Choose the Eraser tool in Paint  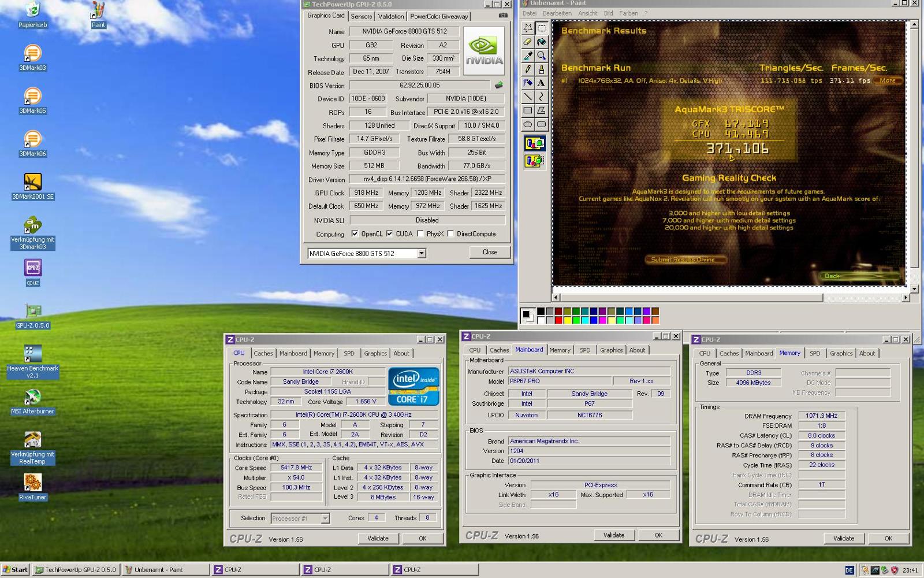[x=528, y=42]
